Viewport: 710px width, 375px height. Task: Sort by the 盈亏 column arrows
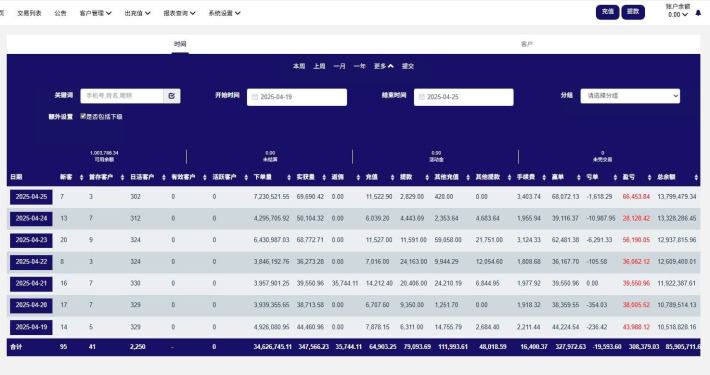649,177
